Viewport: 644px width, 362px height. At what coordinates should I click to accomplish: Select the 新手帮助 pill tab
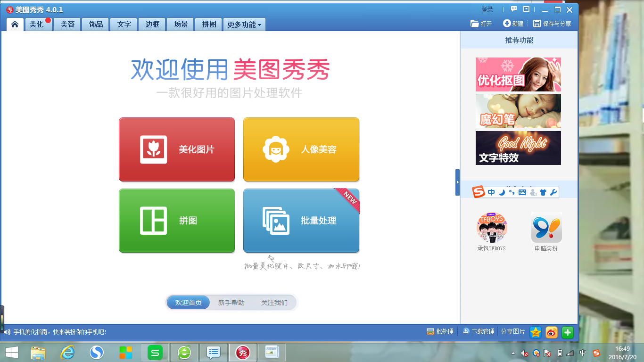coord(231,303)
